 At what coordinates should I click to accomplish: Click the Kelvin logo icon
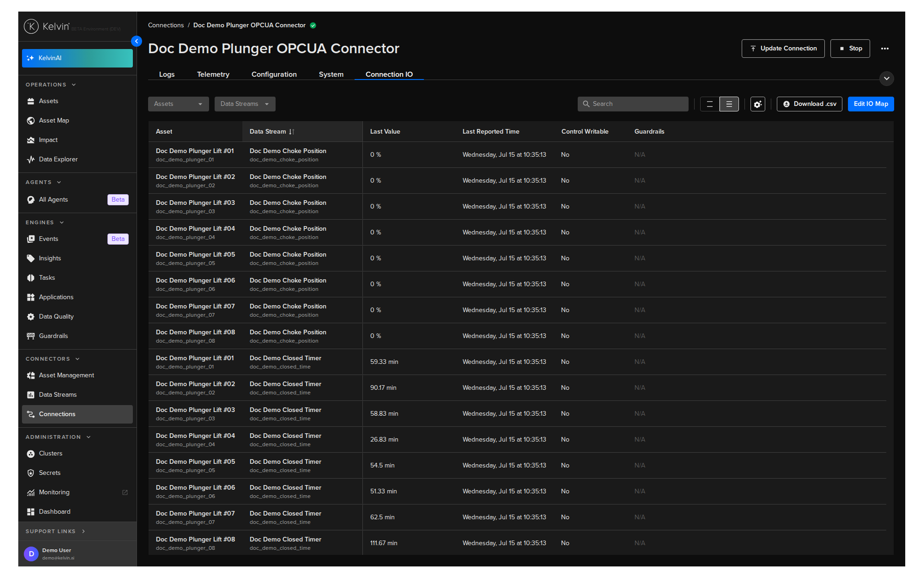point(31,26)
